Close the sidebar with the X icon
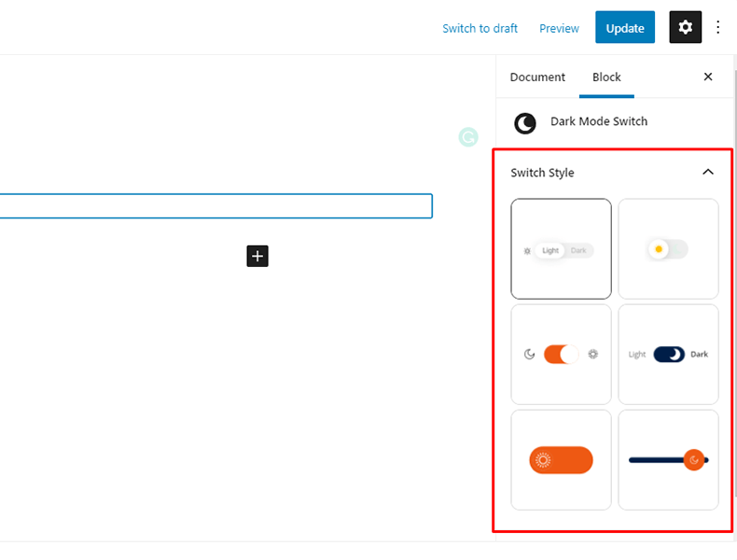The width and height of the screenshot is (737, 560). pos(707,77)
